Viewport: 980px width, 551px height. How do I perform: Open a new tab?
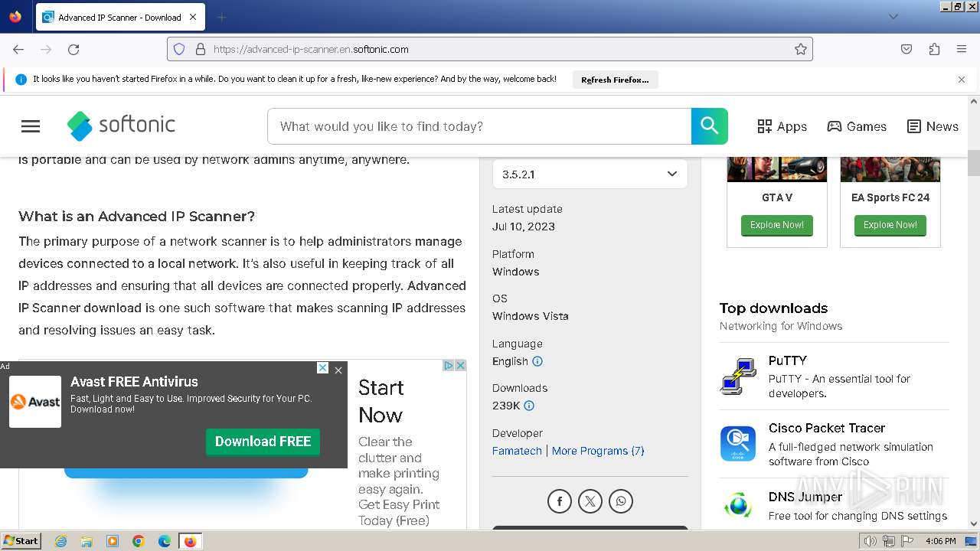click(221, 17)
